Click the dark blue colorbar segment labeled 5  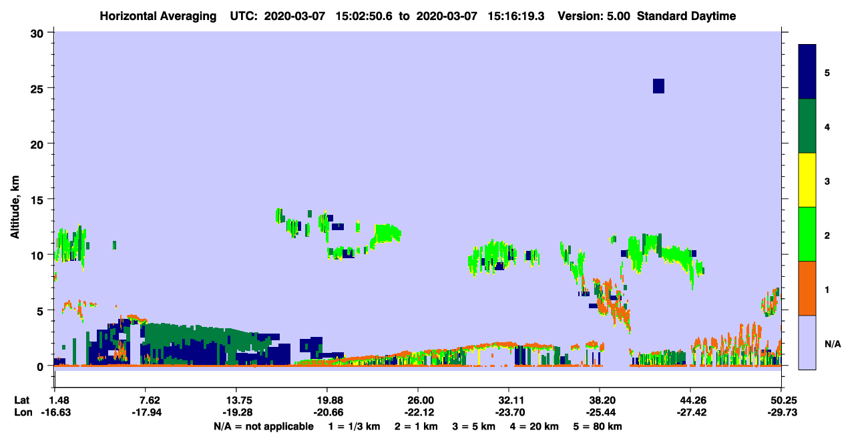[807, 72]
